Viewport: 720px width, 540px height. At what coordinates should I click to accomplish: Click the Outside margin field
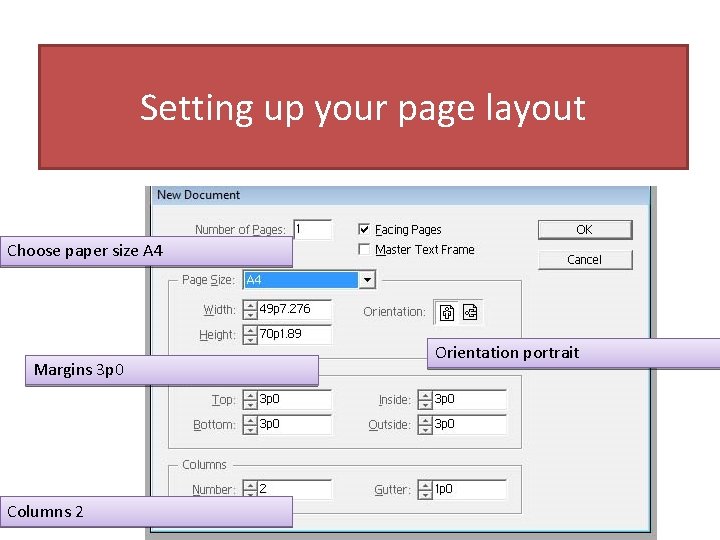[x=470, y=424]
